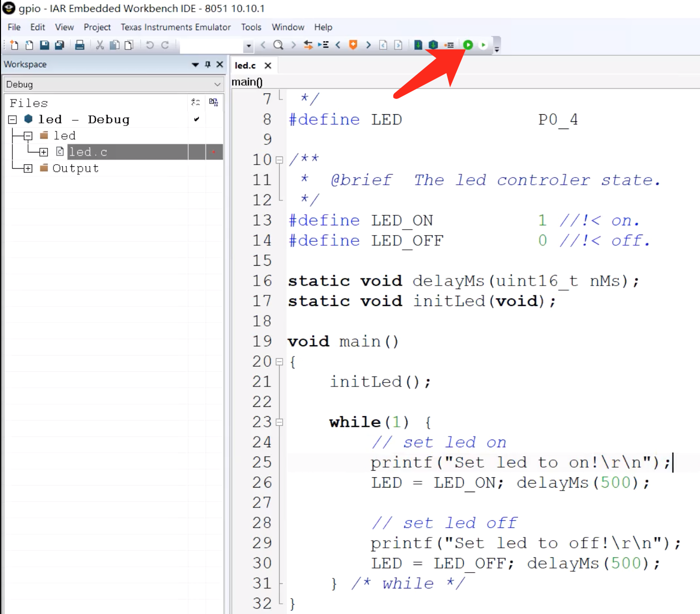Viewport: 700px width, 614px height.
Task: Open the File menu
Action: (x=14, y=27)
